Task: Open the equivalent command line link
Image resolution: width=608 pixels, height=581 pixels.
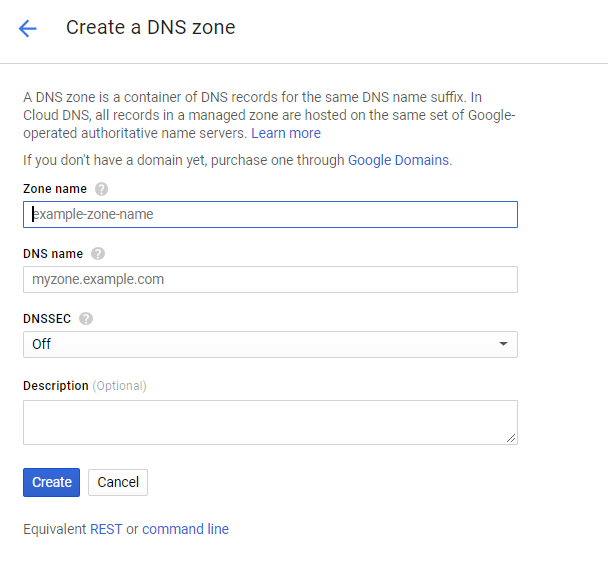Action: [186, 529]
